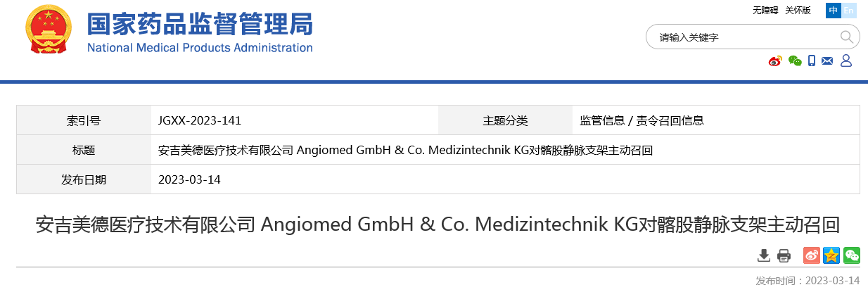The image size is (868, 292).
Task: Open the header Weibo icon
Action: pos(775,61)
